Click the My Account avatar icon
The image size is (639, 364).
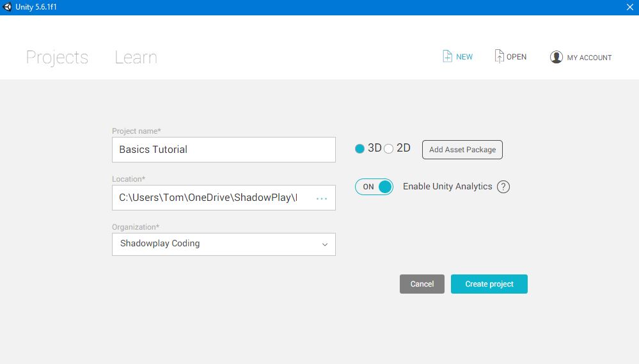(x=556, y=57)
